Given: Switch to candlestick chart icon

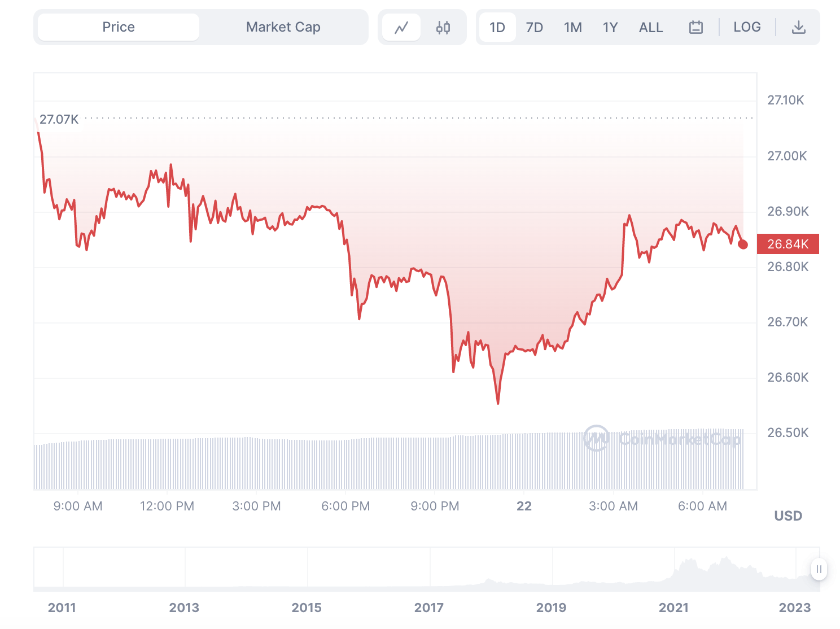Looking at the screenshot, I should coord(443,27).
